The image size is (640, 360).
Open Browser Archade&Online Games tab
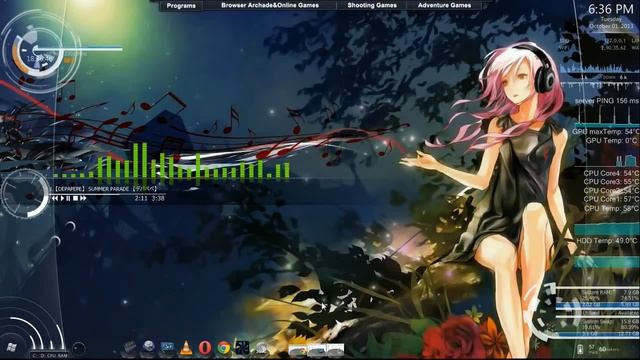(x=270, y=6)
